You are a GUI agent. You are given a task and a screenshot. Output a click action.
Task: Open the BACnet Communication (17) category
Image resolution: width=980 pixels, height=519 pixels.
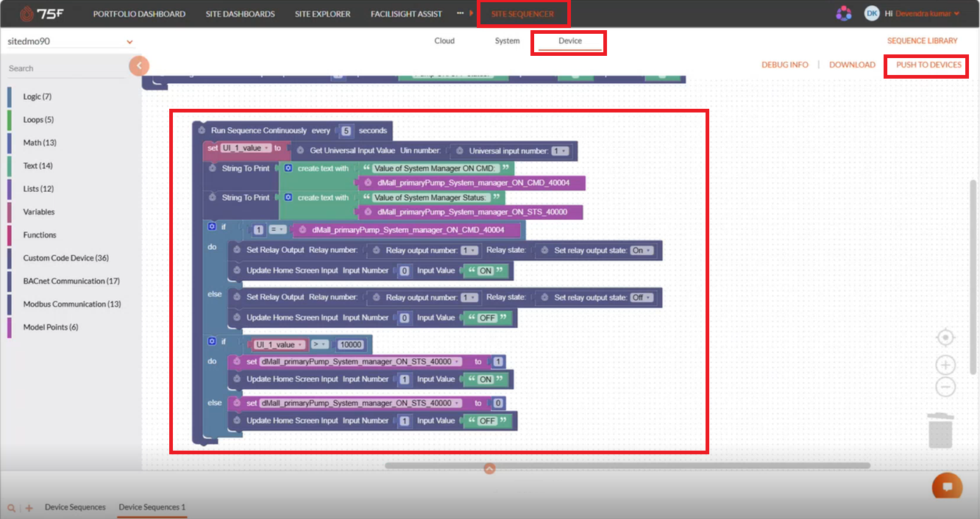[71, 281]
